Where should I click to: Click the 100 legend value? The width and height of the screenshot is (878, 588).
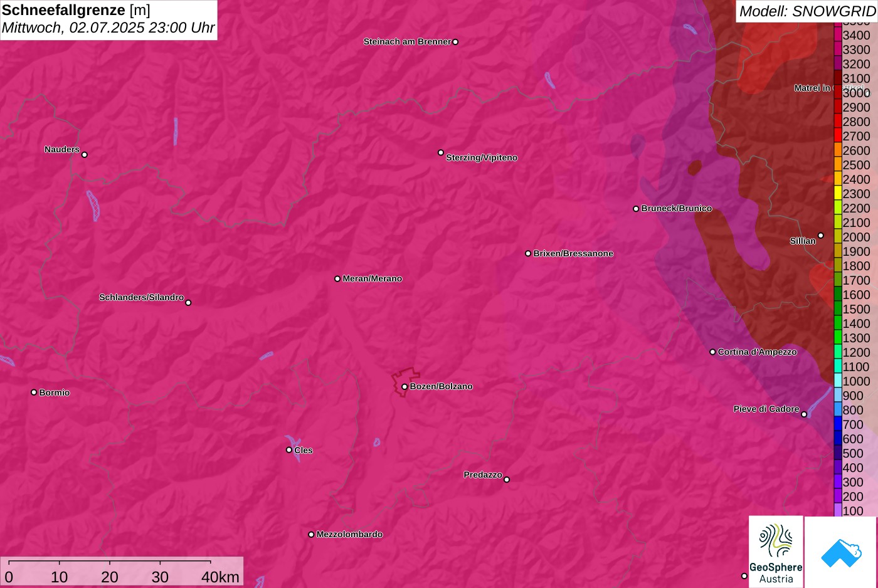[853, 512]
